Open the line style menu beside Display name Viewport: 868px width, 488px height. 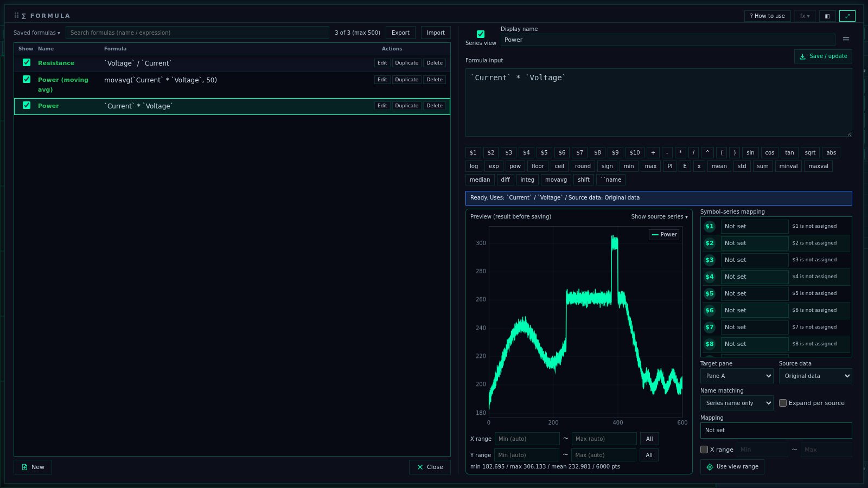846,39
